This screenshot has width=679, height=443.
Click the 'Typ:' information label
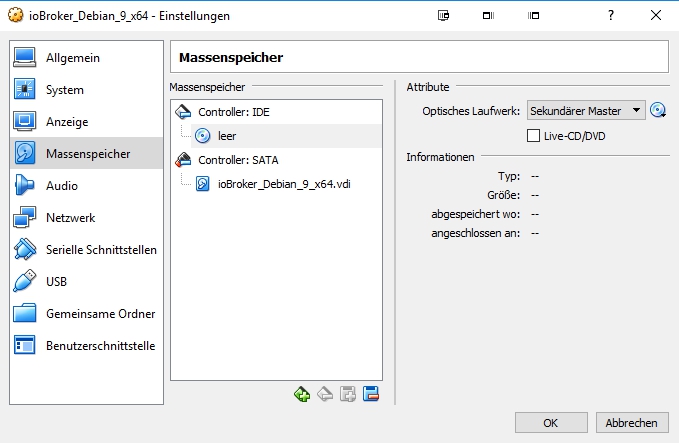(509, 176)
